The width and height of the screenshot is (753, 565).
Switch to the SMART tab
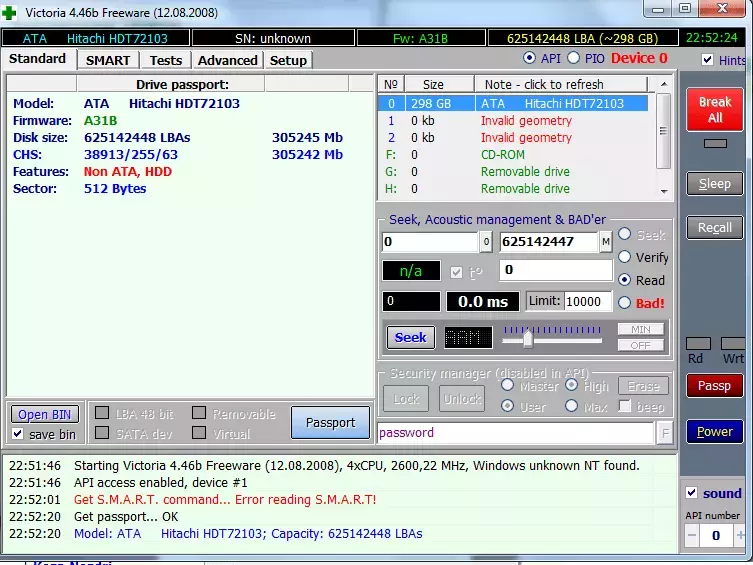tap(108, 60)
